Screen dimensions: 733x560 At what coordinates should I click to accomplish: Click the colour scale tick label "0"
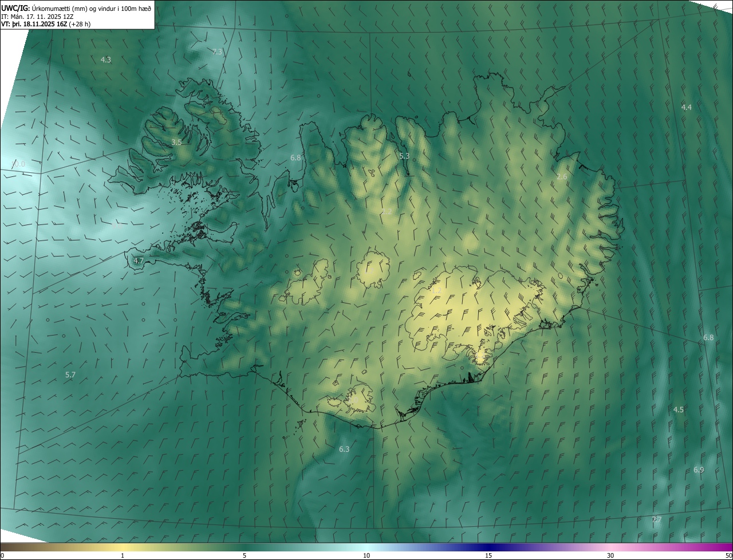(x=2, y=555)
